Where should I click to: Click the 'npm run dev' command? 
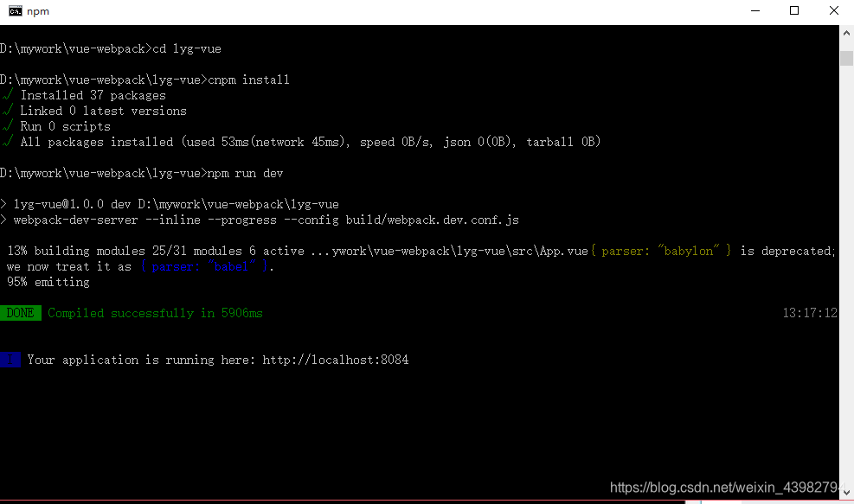(245, 173)
